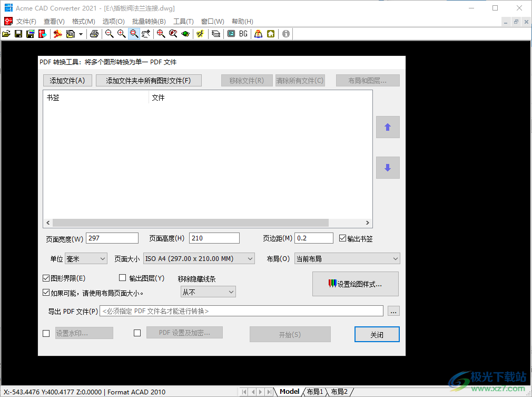Click the 页面高度(H) input field
Viewport: 532px width, 397px height.
[214, 238]
